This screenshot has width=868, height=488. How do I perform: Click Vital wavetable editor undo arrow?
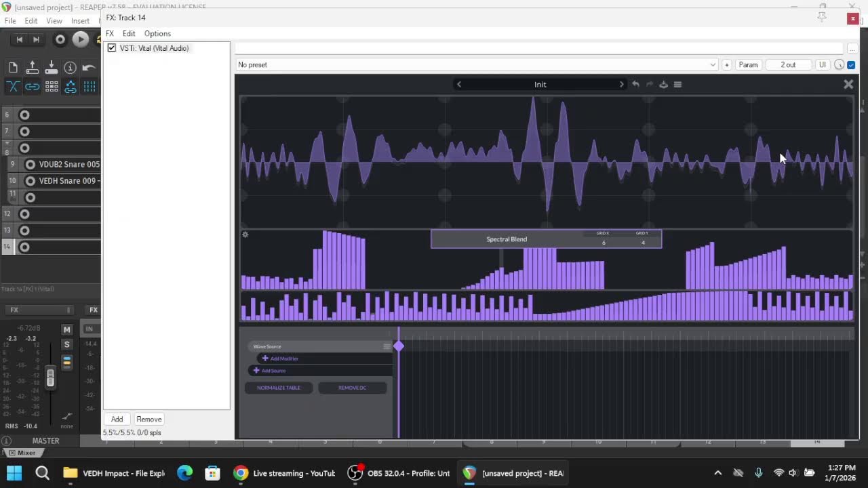pyautogui.click(x=635, y=84)
